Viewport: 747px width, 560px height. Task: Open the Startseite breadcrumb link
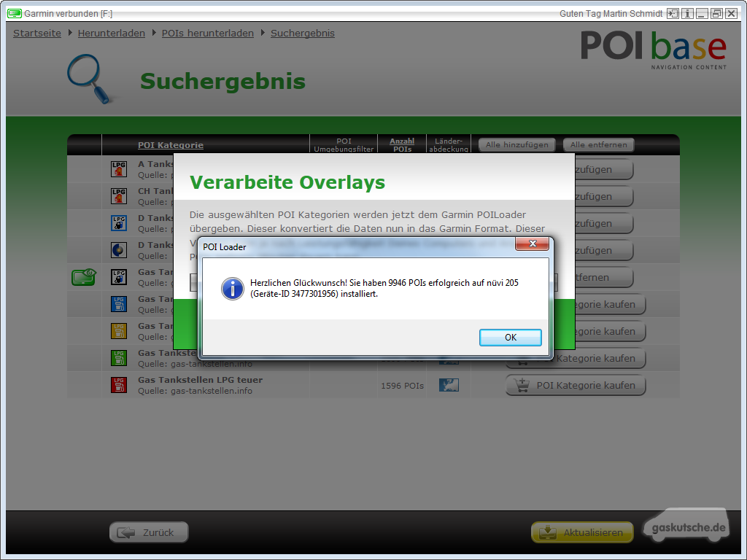(x=37, y=34)
